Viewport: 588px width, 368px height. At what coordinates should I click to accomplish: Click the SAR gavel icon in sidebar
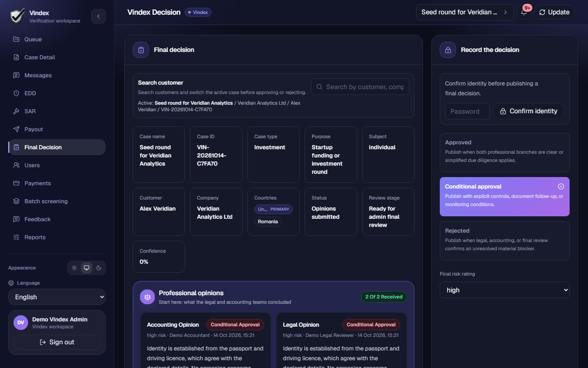tap(16, 111)
